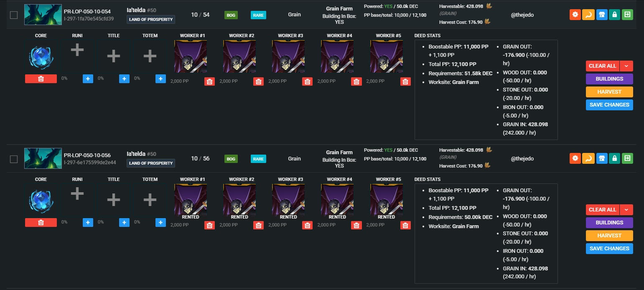Delete rented Worker #5 on deed PR-LOP-050-10-056
This screenshot has height=290, width=644.
(405, 225)
